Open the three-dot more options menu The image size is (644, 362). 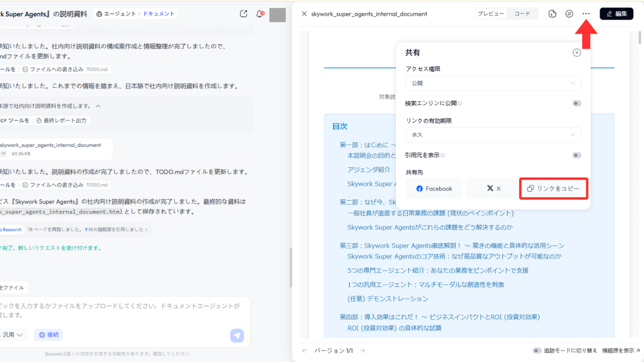[586, 14]
